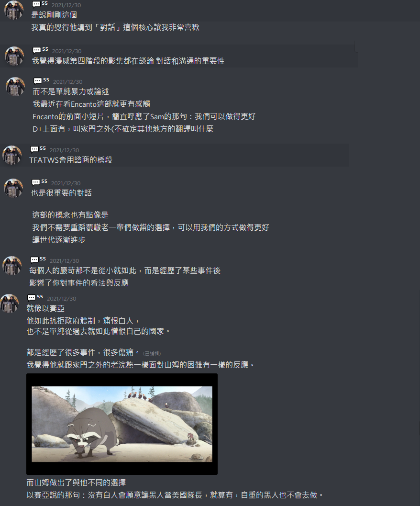Click the speech bubble icon above 就像以賽亞
This screenshot has width=420, height=506.
(x=32, y=298)
